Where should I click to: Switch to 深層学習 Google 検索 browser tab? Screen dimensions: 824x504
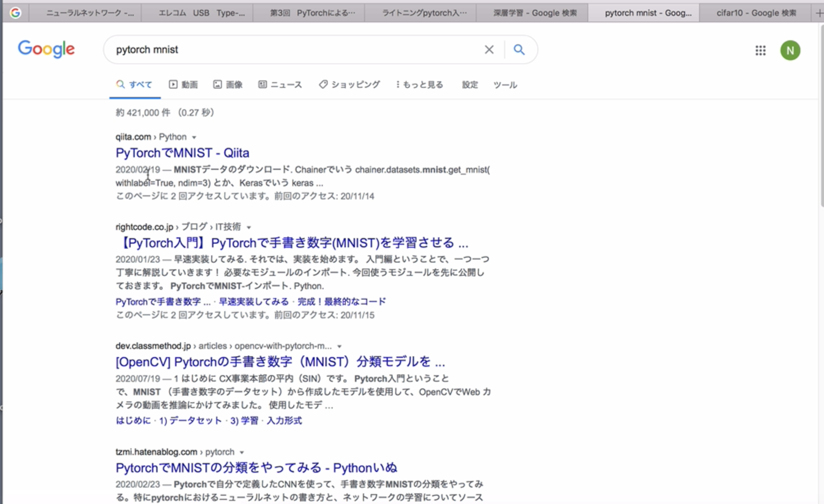click(x=533, y=13)
